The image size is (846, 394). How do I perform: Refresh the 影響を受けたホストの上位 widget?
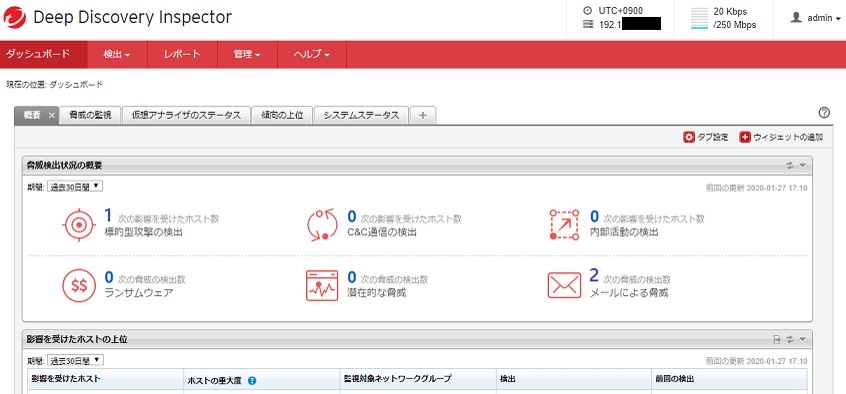tap(790, 339)
